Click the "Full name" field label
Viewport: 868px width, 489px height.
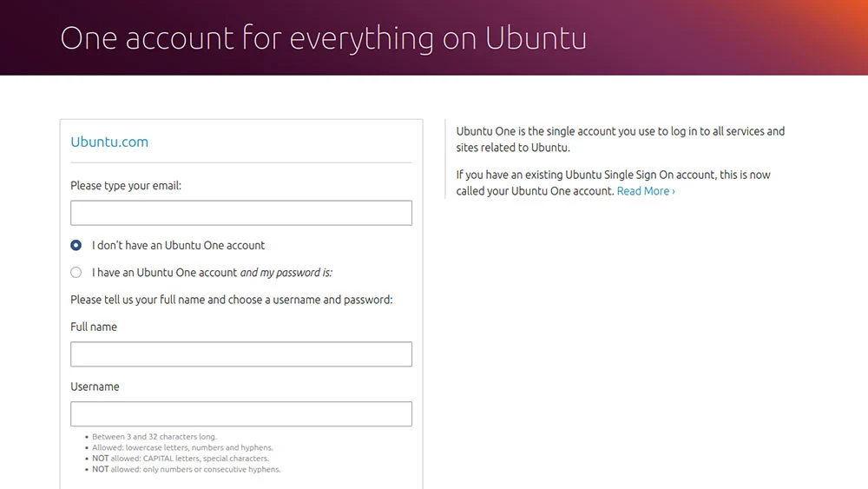94,327
